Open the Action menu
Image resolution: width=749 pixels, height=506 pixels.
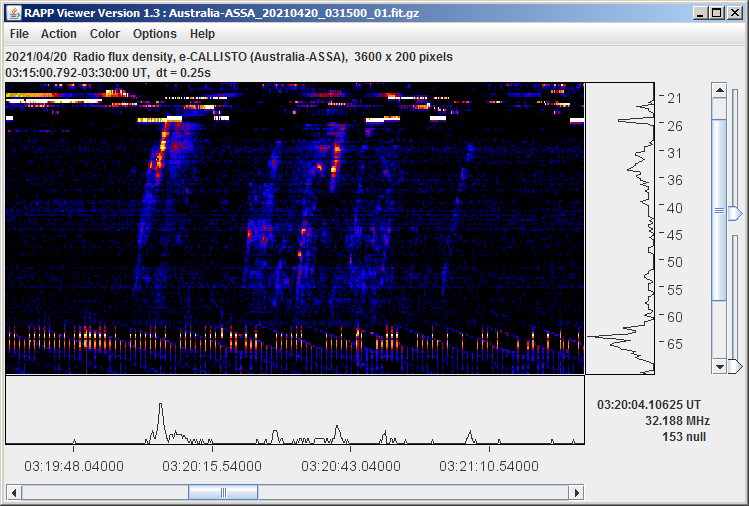(x=59, y=34)
